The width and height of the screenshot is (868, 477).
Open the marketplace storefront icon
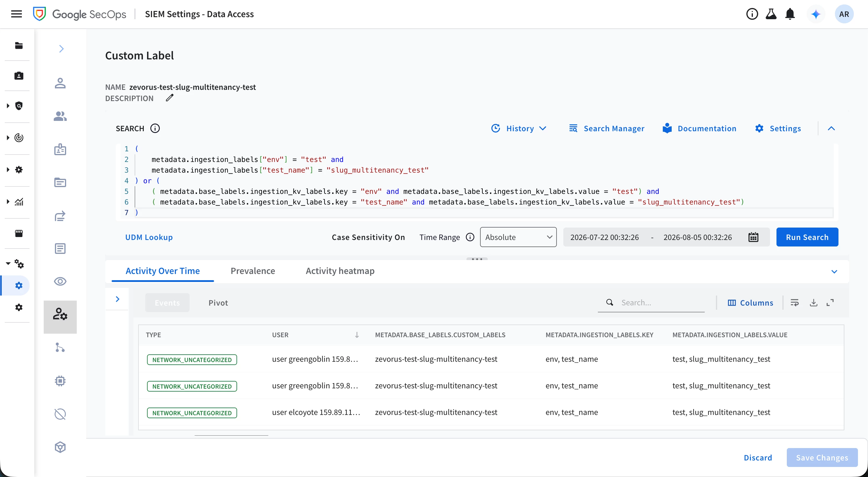[19, 233]
